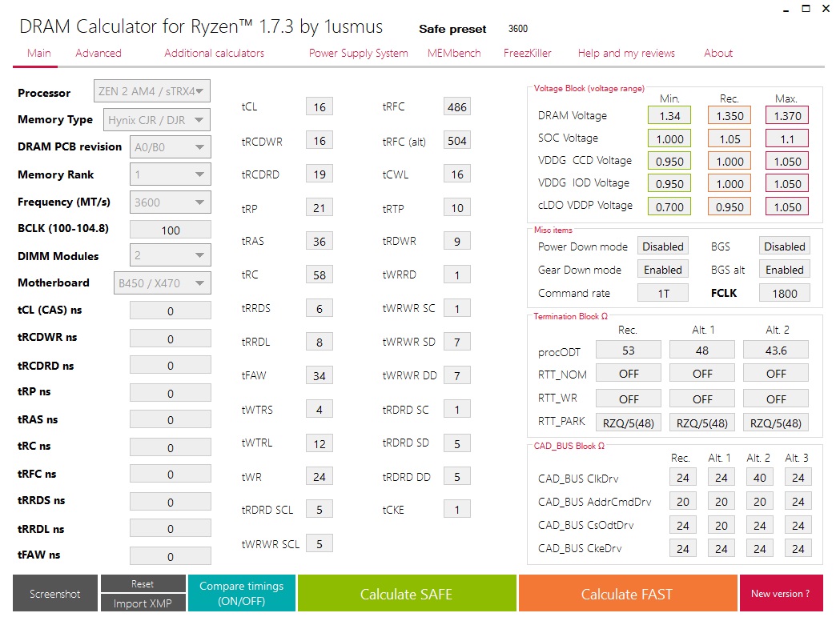Click cLDO VDDP Voltage Min. 0.700
Screen dimensions: 840x625
tap(669, 206)
